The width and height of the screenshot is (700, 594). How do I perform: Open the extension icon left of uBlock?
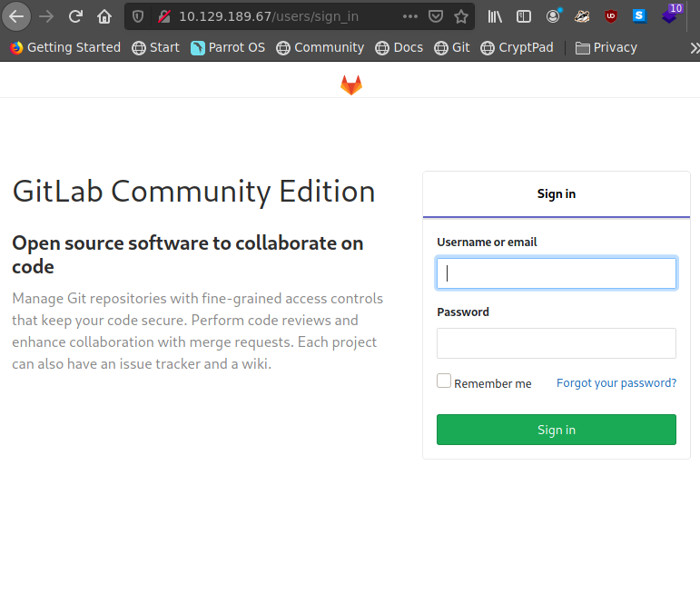tap(582, 16)
